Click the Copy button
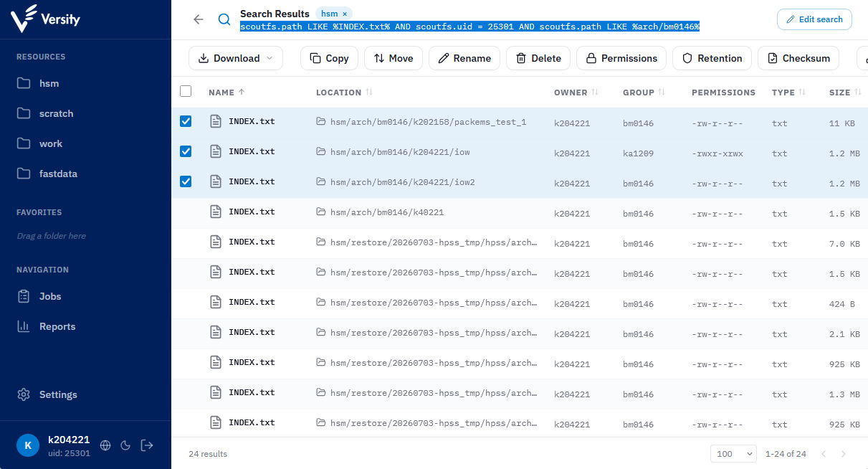The width and height of the screenshot is (868, 469). coord(329,58)
